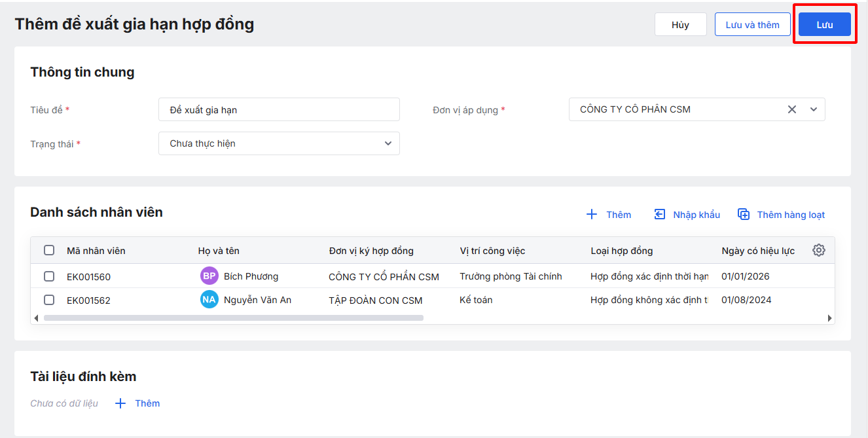The height and width of the screenshot is (438, 868).
Task: Open the Trạng thái status dropdown
Action: 279,143
